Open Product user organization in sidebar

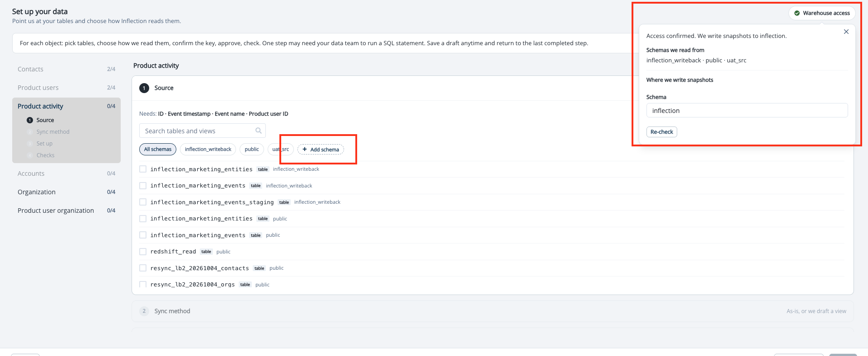pyautogui.click(x=66, y=211)
